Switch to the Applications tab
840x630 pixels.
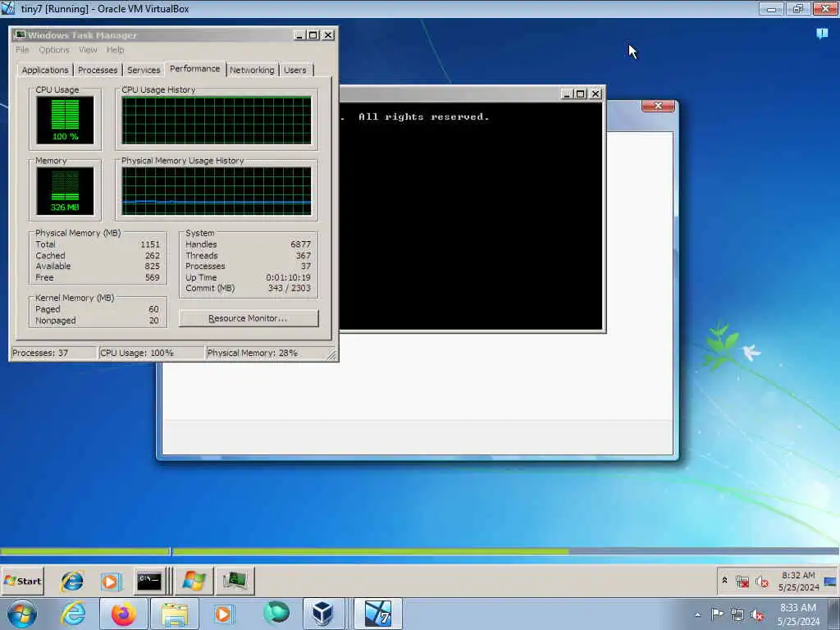pos(45,71)
